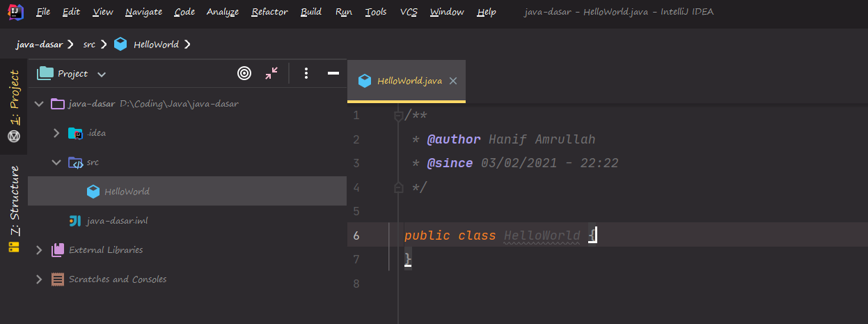This screenshot has width=868, height=324.
Task: Collapse all in Project panel
Action: [271, 73]
